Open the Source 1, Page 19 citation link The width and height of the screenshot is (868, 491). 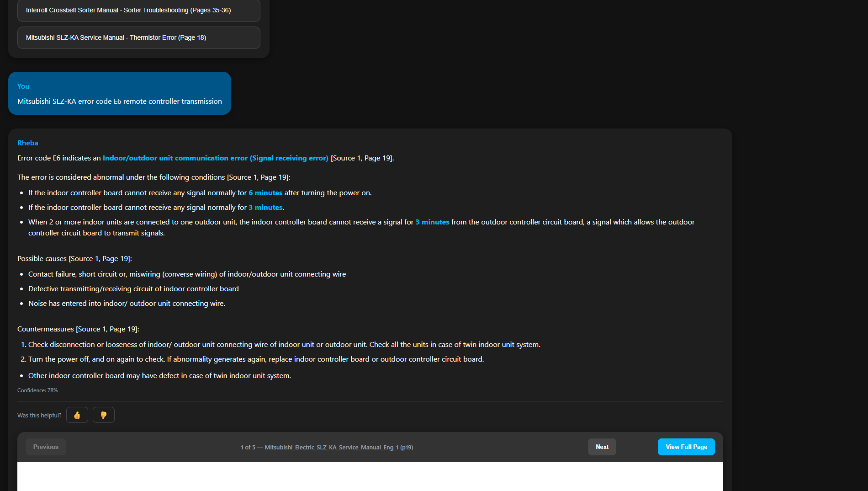(x=361, y=158)
